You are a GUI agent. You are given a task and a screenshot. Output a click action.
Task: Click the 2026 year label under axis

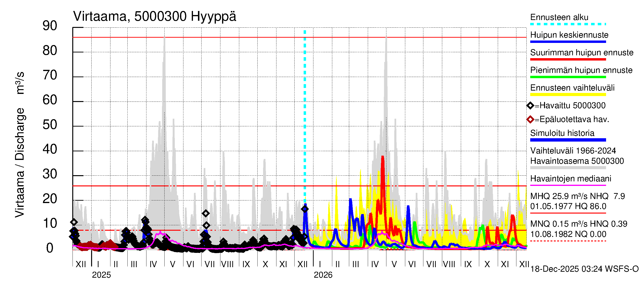coord(323,275)
